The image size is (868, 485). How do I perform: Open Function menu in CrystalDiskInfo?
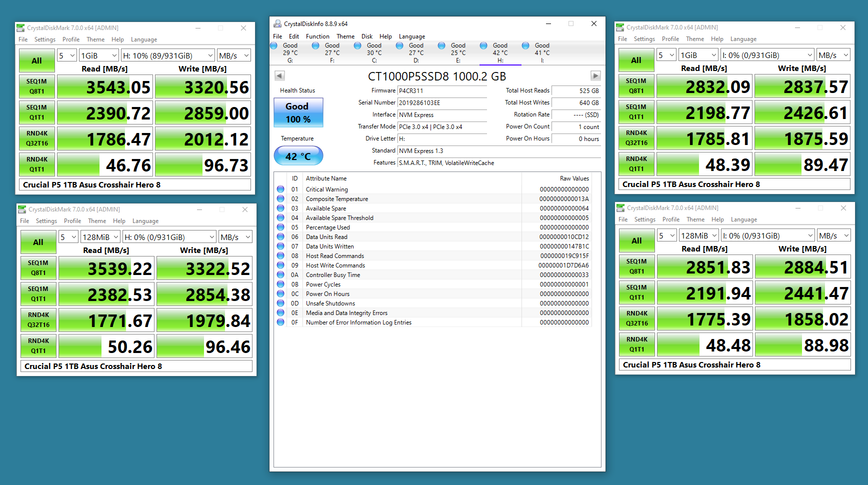coord(317,36)
